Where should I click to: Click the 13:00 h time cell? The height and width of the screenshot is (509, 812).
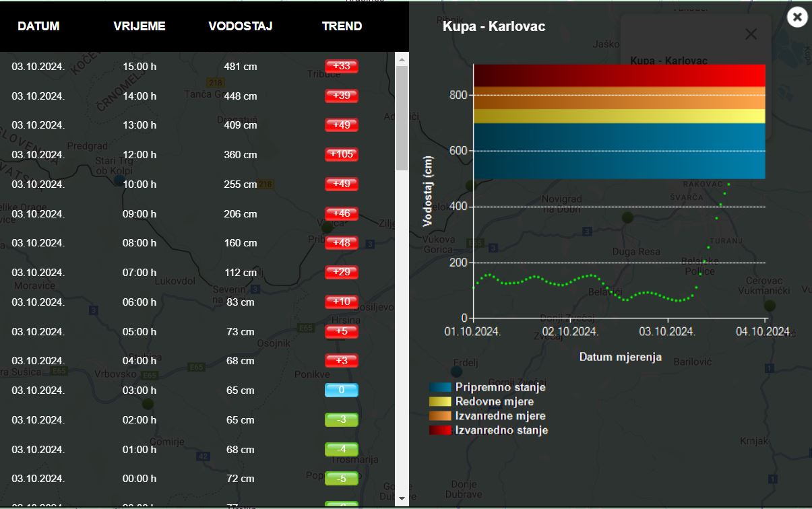click(x=139, y=125)
